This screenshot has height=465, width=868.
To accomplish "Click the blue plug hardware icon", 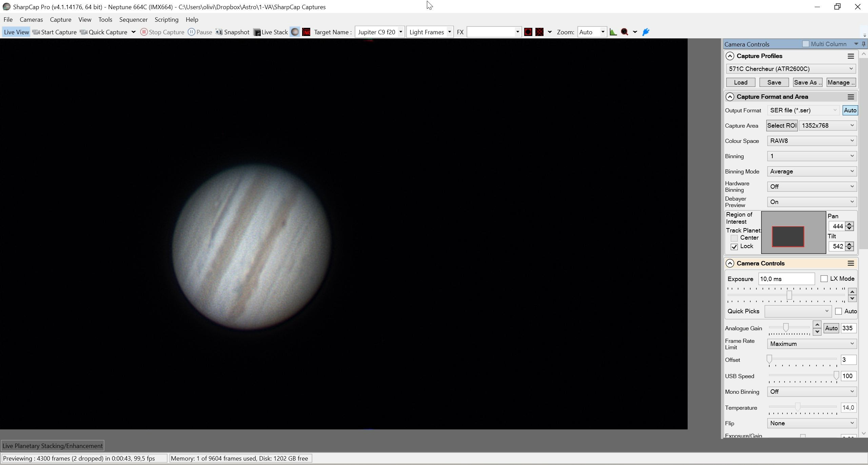I will [646, 32].
